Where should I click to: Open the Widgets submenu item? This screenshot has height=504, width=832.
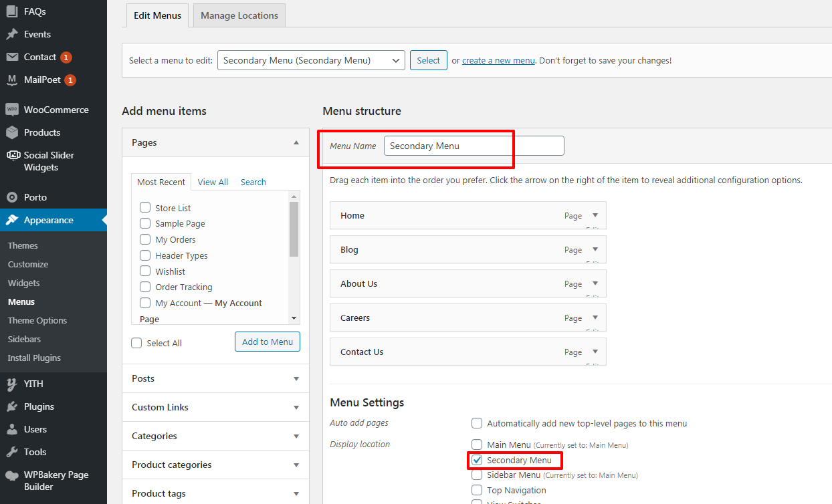[23, 283]
